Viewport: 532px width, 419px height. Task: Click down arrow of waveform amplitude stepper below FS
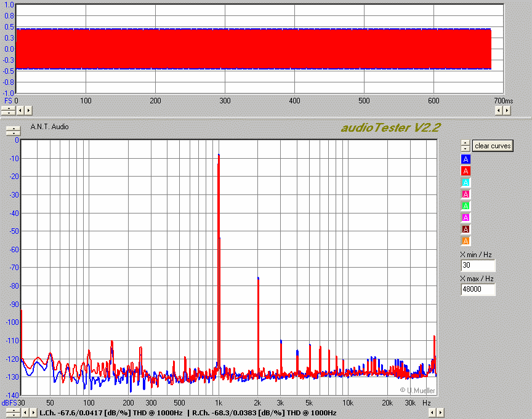coord(9,113)
